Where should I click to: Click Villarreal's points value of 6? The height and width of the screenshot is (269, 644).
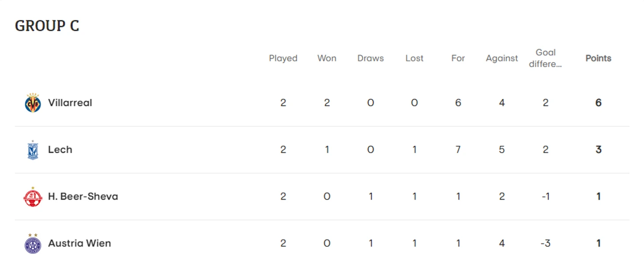click(598, 103)
